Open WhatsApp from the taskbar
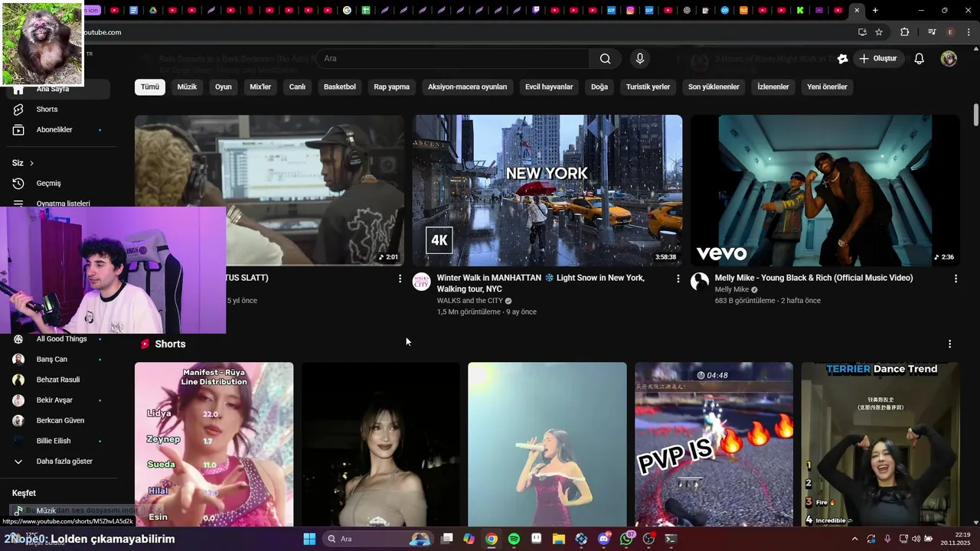 [627, 539]
